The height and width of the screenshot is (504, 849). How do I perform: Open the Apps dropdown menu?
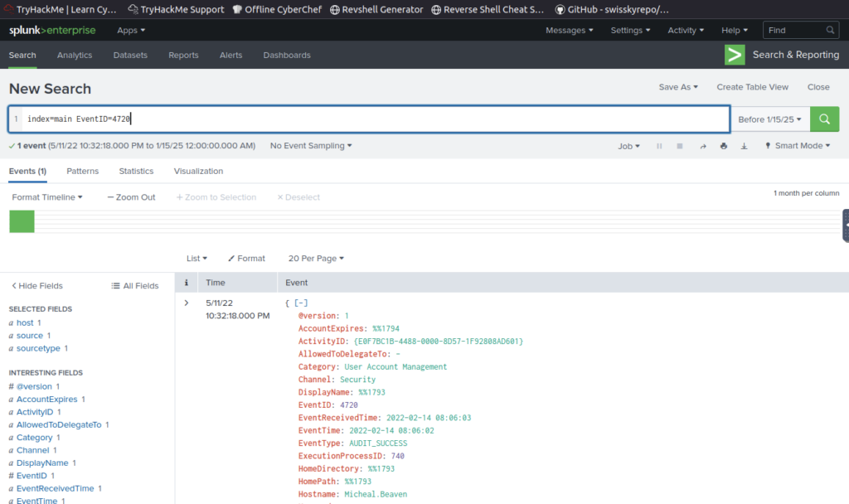tap(131, 31)
